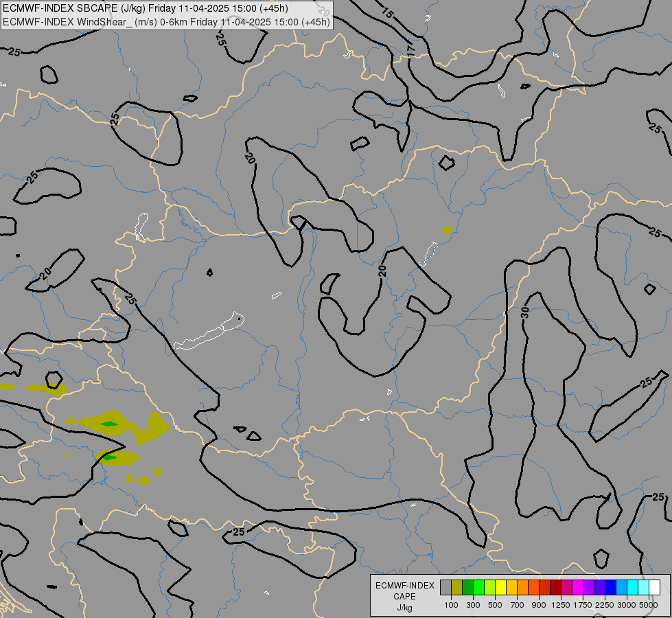
Task: Click the '100' legend label
Action: (451, 605)
